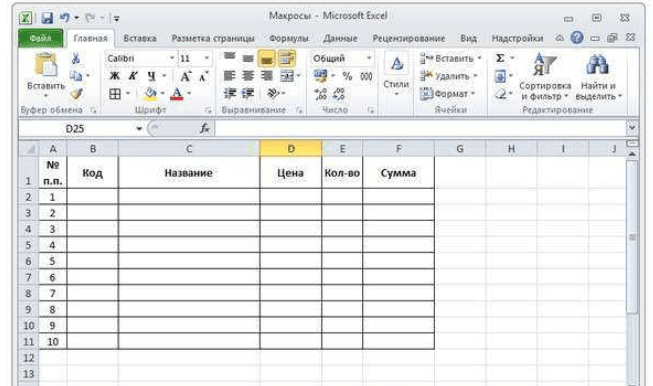This screenshot has width=653, height=386.
Task: Center text horizontally
Action: (248, 76)
